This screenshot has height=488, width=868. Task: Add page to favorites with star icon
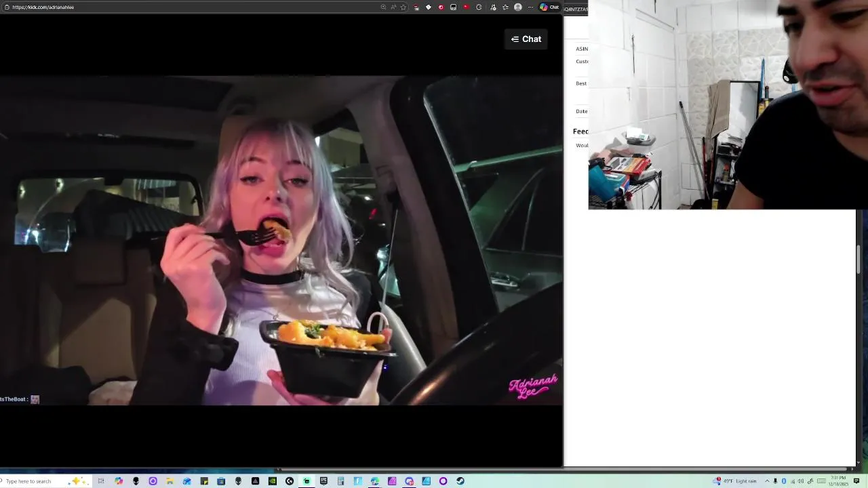pos(403,7)
